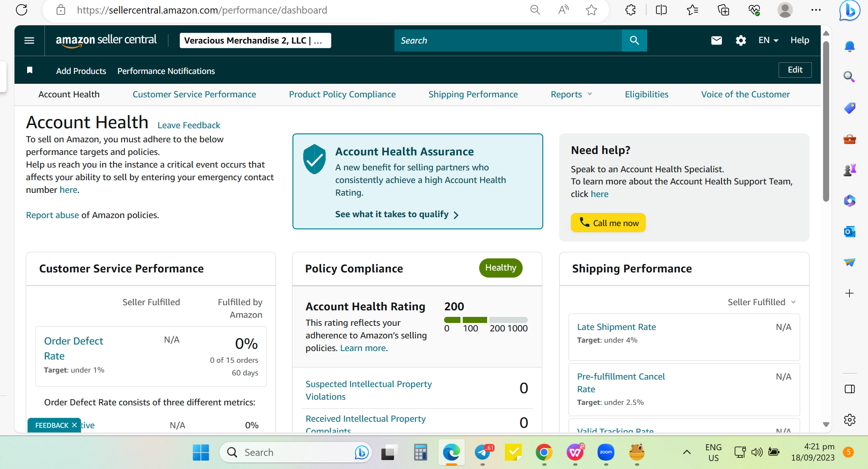Open Seller Central settings gear
The width and height of the screenshot is (868, 469).
tap(741, 40)
